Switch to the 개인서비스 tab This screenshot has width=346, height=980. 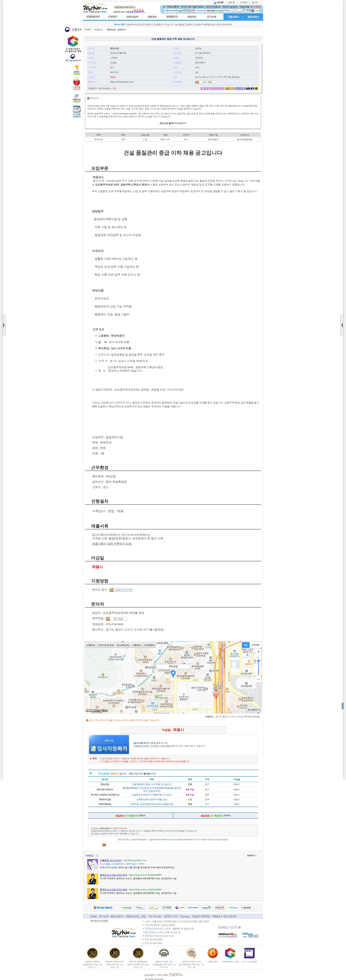(253, 17)
